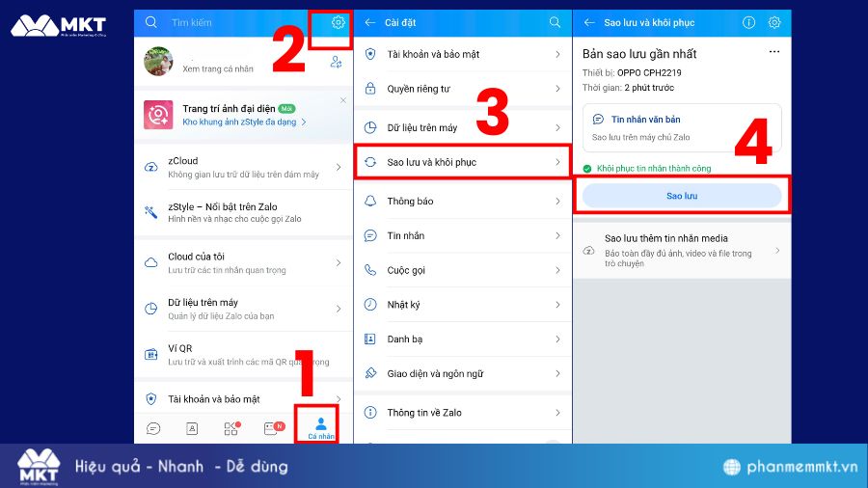Screen dimensions: 868x488
Task: Open backup settings gear icon
Action: pyautogui.click(x=773, y=23)
